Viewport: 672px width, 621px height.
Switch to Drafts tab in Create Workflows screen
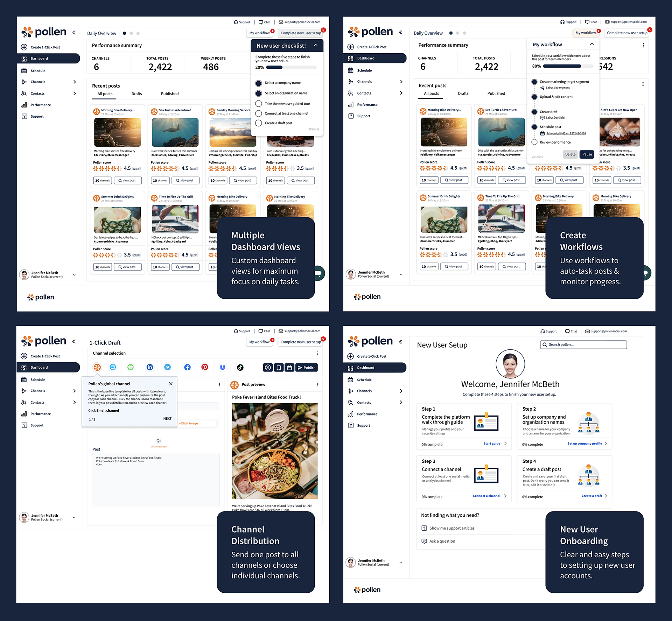tap(463, 93)
